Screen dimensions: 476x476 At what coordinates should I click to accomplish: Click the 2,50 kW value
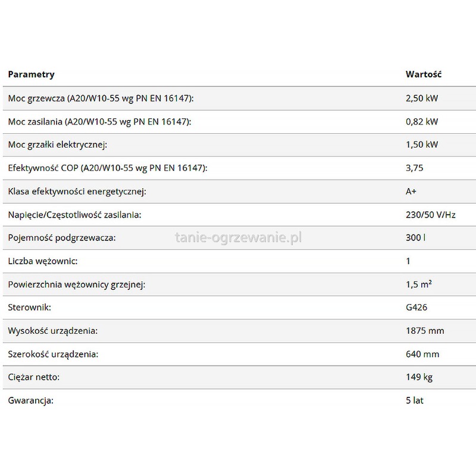pos(422,98)
